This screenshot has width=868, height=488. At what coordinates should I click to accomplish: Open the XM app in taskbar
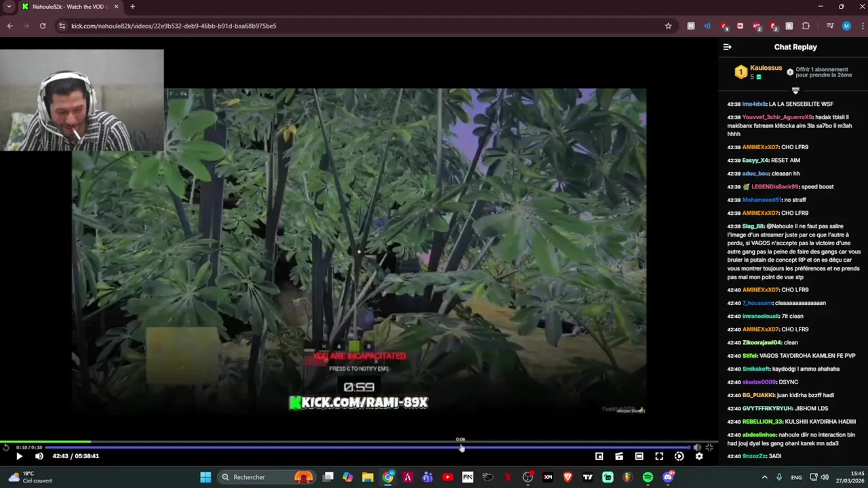[x=548, y=477]
